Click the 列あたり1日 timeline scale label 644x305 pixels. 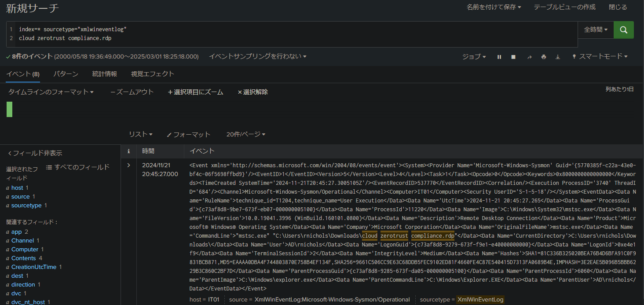619,89
